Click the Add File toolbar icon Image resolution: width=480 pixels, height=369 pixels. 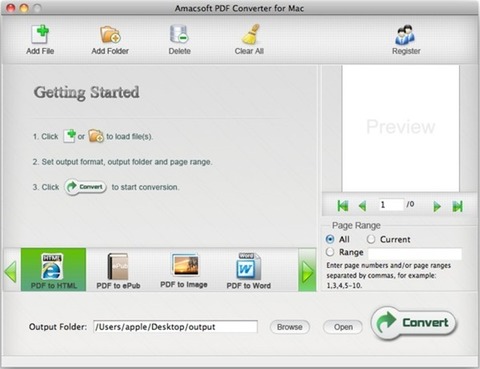pyautogui.click(x=40, y=39)
